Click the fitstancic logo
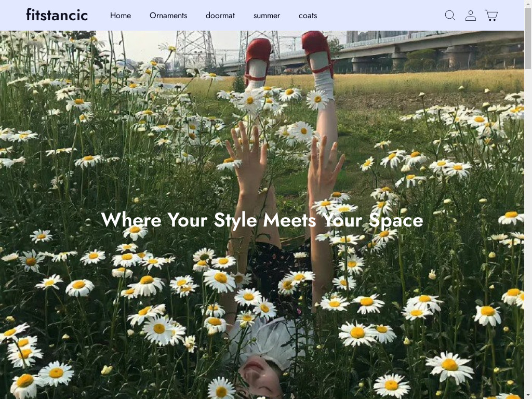The image size is (532, 399). pyautogui.click(x=57, y=15)
